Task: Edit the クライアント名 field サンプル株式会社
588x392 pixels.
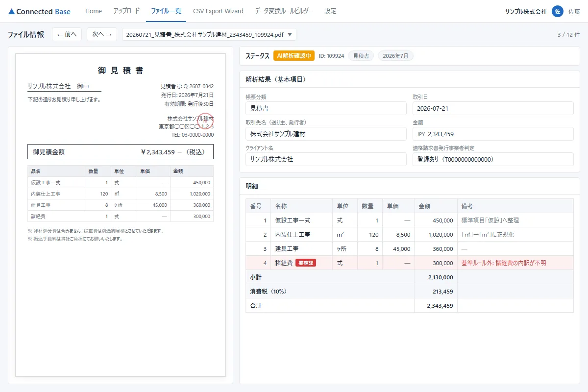Action: (326, 159)
